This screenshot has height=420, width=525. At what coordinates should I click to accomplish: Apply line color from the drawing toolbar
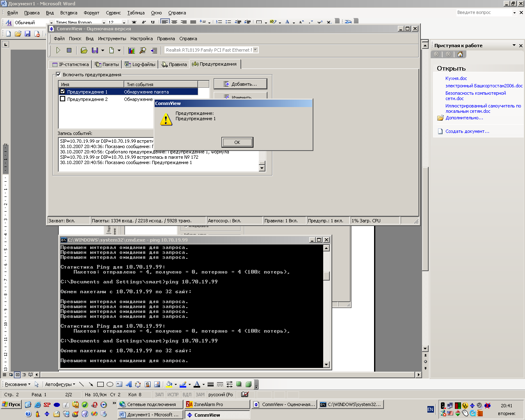click(x=183, y=384)
